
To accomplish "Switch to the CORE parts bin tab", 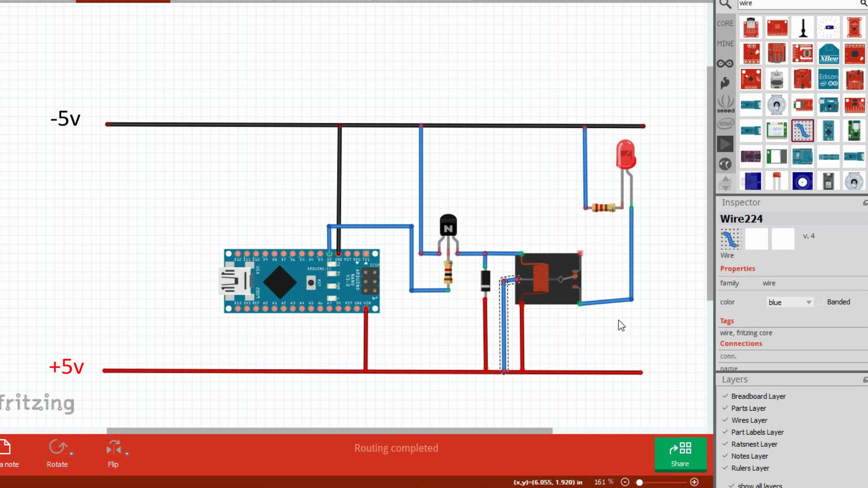I will 725,23.
